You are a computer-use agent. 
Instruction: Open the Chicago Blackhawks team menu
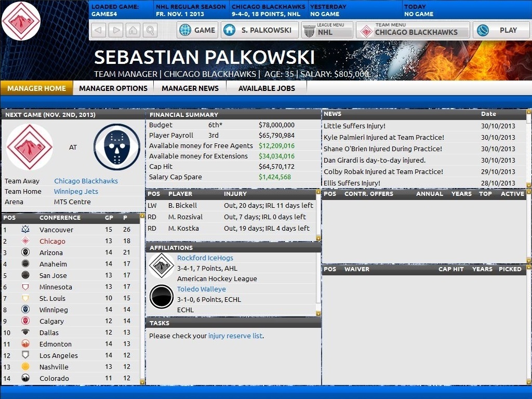413,30
